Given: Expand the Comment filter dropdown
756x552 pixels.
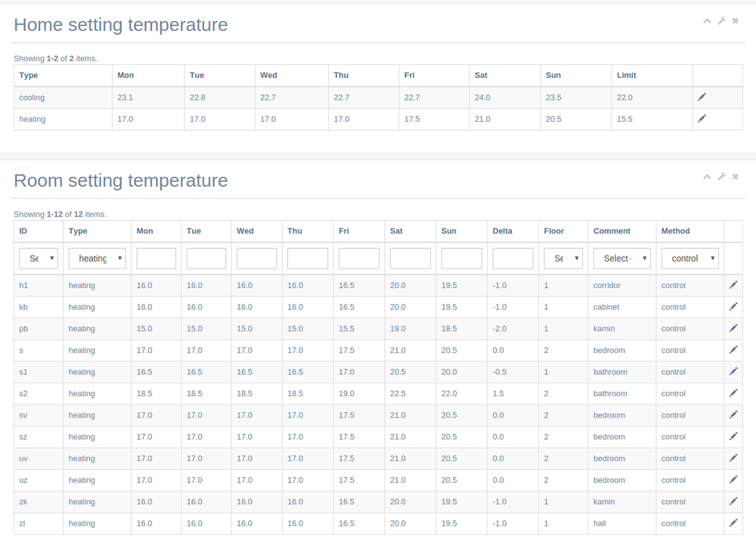Looking at the screenshot, I should [621, 259].
